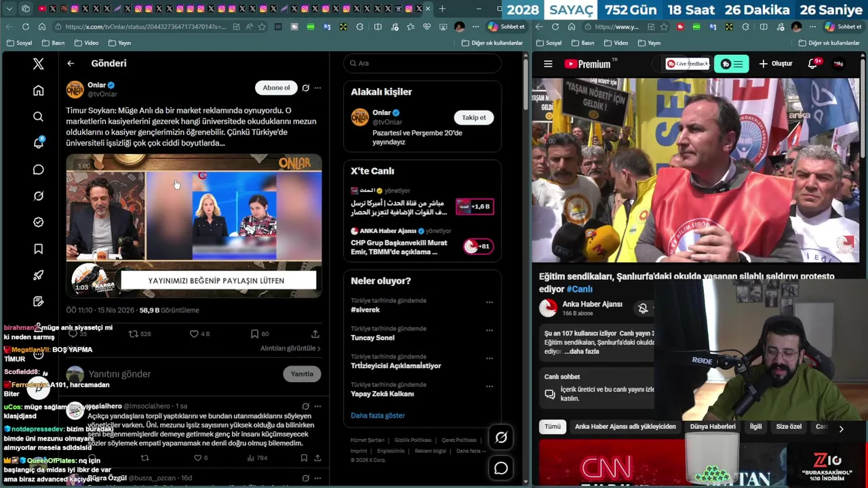Select Dünya Haberleri filter chip
This screenshot has width=868, height=488.
[x=713, y=427]
